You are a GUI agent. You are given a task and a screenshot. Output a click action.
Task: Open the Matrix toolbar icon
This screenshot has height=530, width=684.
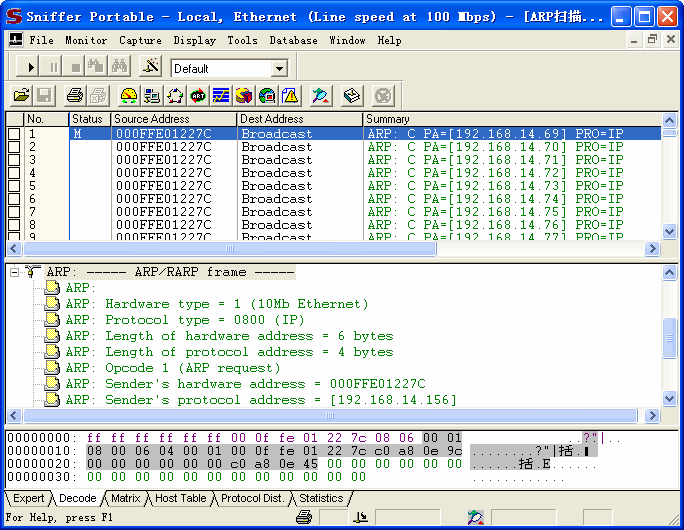(x=175, y=96)
